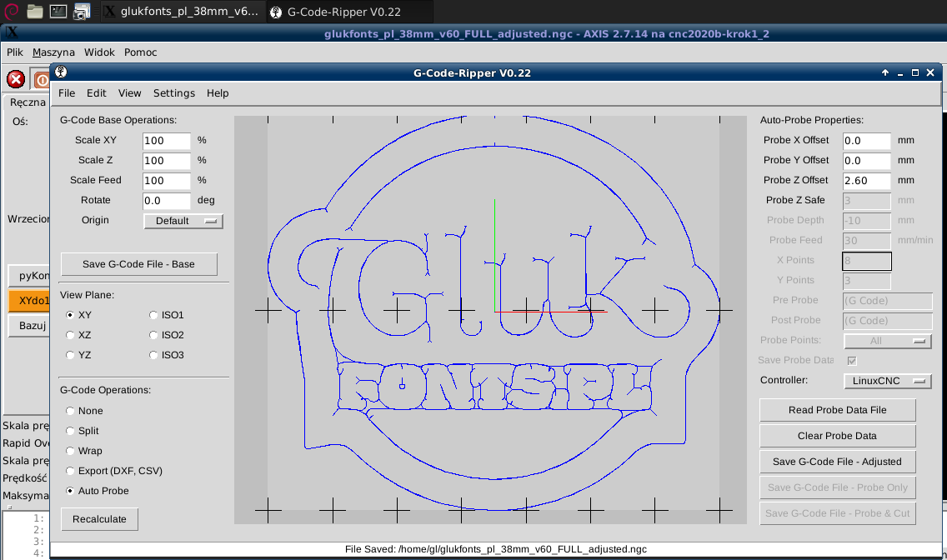
Task: Click the Recalculate button
Action: click(x=100, y=519)
